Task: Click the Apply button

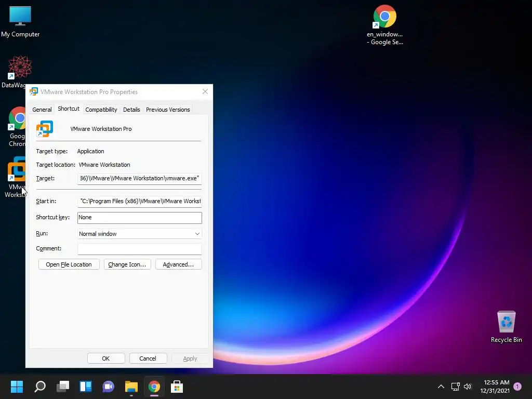Action: tap(190, 358)
